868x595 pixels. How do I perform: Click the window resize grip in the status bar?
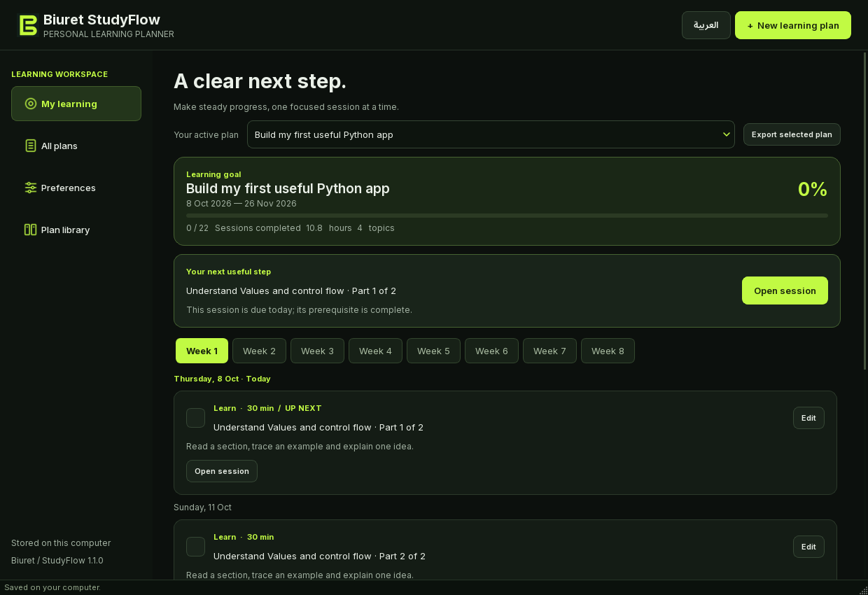[x=863, y=590]
